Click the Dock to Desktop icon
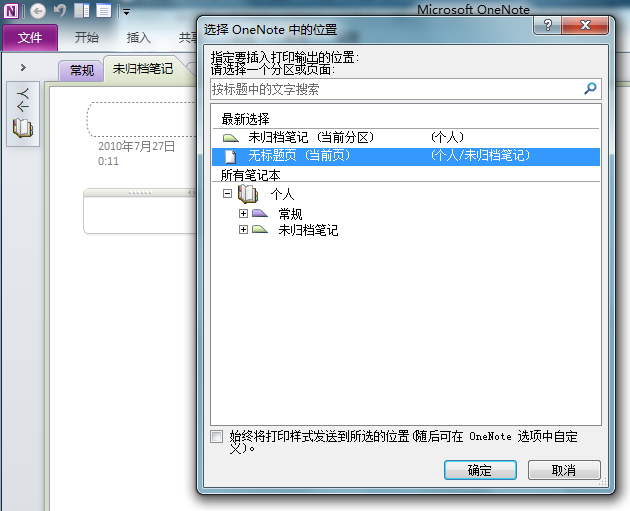The height and width of the screenshot is (511, 630). click(81, 12)
